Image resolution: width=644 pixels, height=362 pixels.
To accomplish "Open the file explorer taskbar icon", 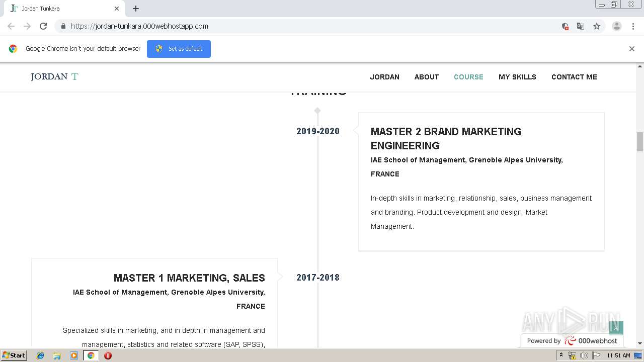I will [57, 355].
